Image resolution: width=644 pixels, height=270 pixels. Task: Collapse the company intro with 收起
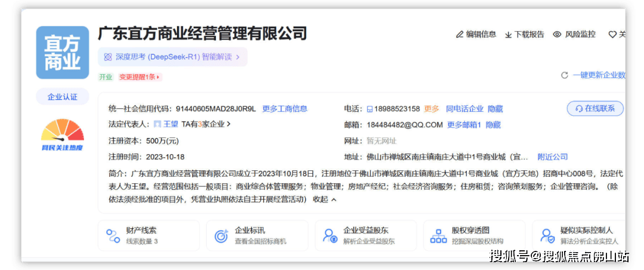click(325, 200)
